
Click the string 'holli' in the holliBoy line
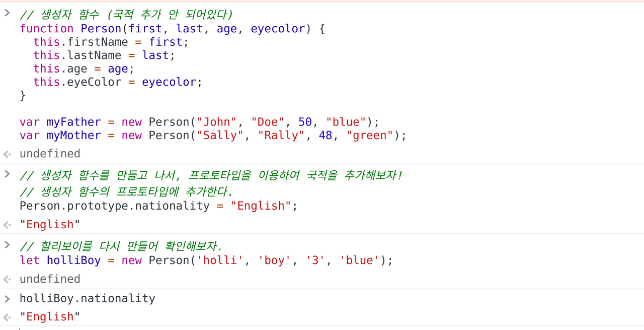220,260
